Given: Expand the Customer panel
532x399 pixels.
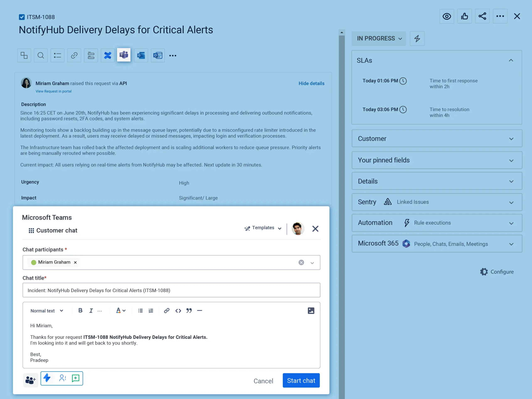Looking at the screenshot, I should pyautogui.click(x=437, y=139).
